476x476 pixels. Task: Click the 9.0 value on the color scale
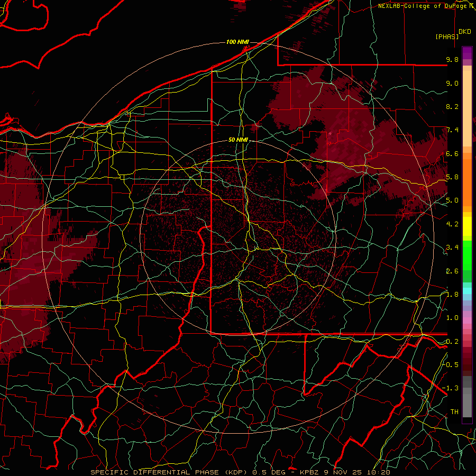pos(452,83)
